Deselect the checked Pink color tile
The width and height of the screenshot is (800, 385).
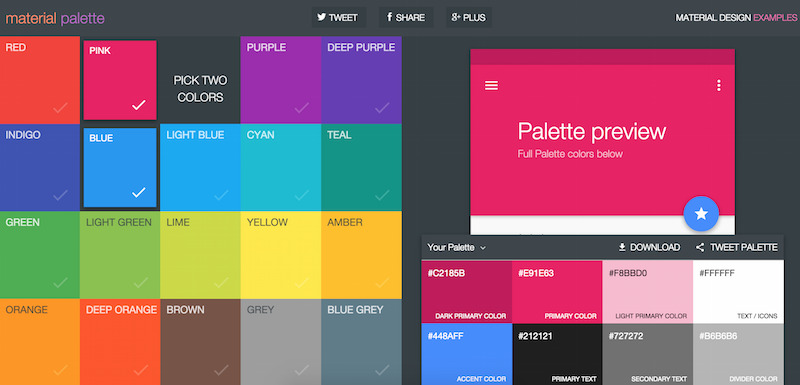(x=120, y=80)
